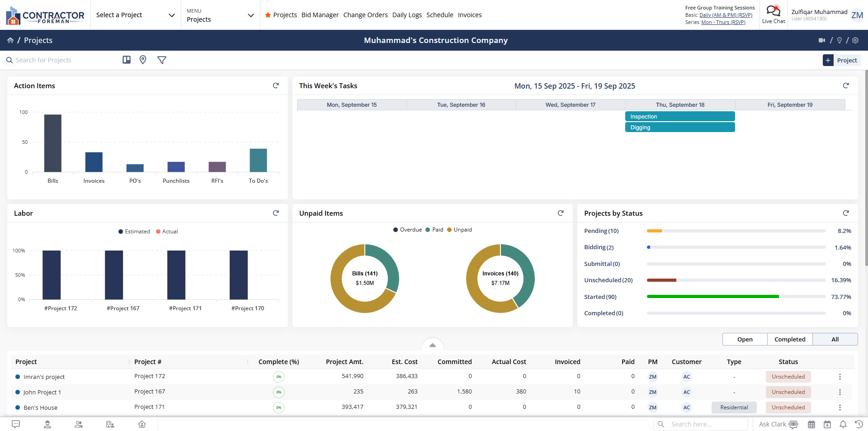Refresh the Action Items widget
868x431 pixels.
(x=276, y=85)
